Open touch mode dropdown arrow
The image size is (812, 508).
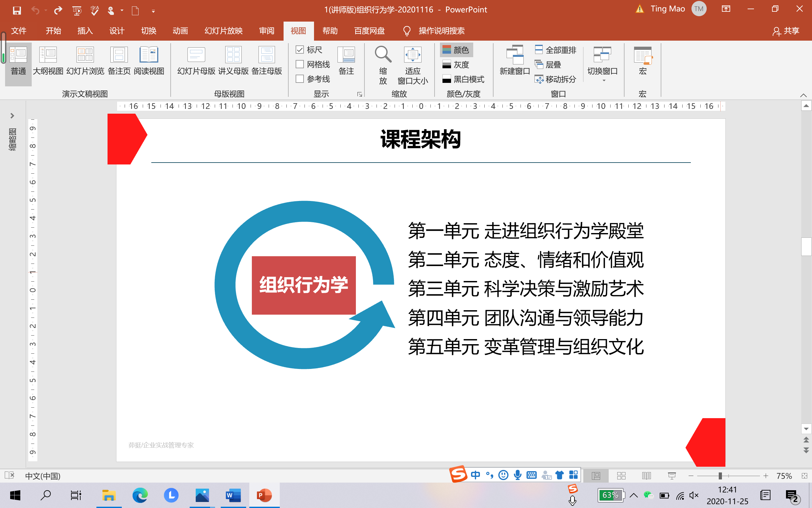click(122, 11)
